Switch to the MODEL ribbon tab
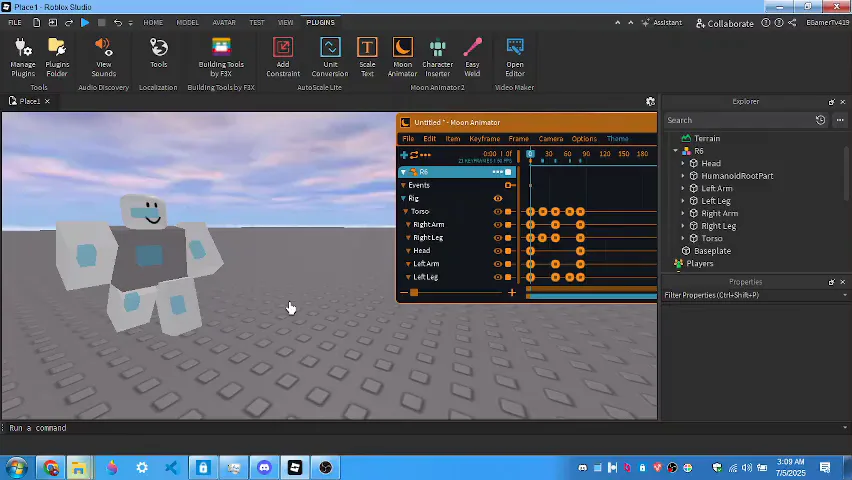 pos(187,23)
